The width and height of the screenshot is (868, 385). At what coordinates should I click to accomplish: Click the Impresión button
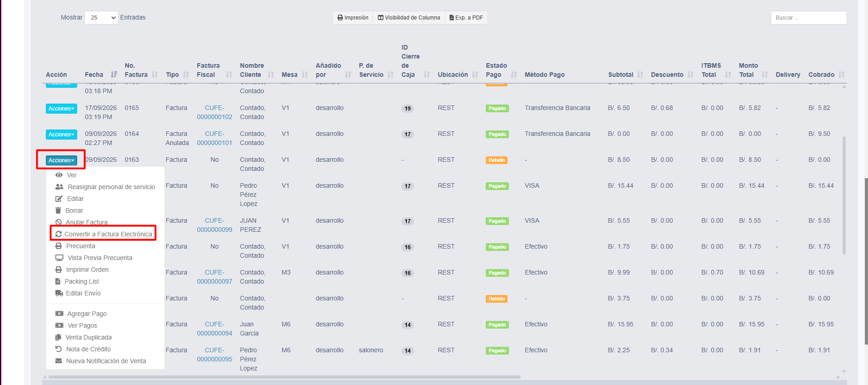tap(353, 18)
